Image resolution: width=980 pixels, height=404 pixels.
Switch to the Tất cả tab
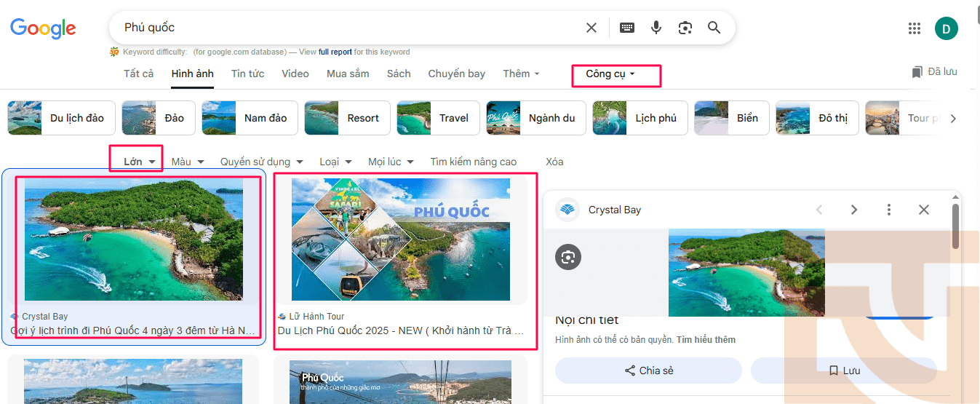point(138,74)
